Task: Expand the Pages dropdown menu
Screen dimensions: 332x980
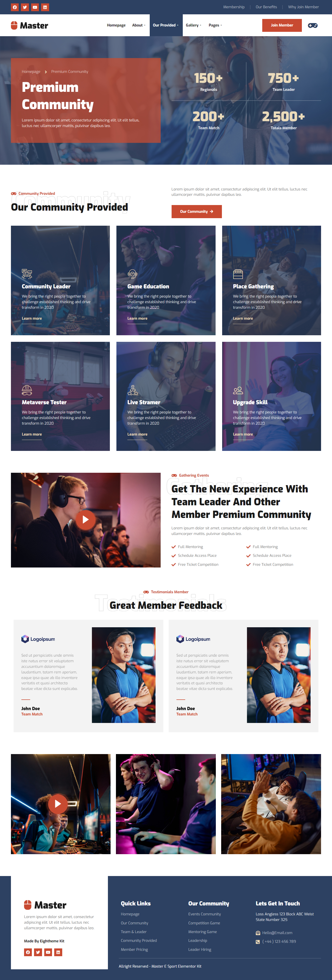Action: [215, 26]
